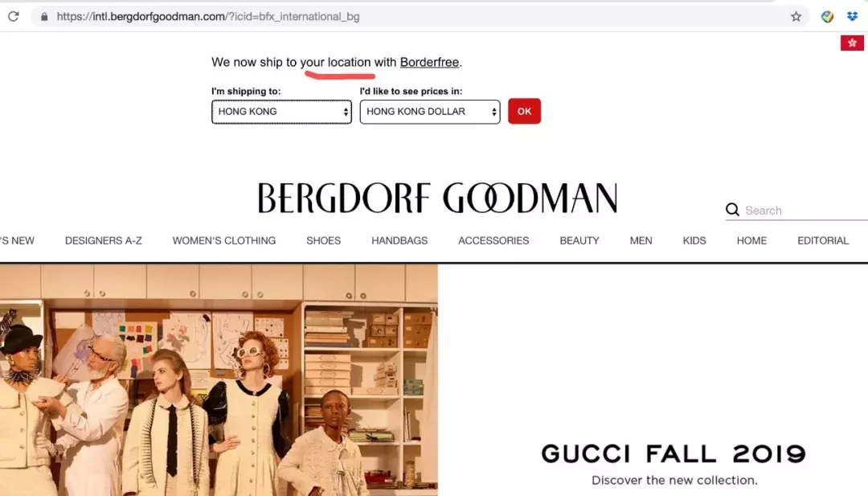Open the currency dropdown Hong Kong Dollar
Viewport: 868px width, 496px height.
[429, 112]
